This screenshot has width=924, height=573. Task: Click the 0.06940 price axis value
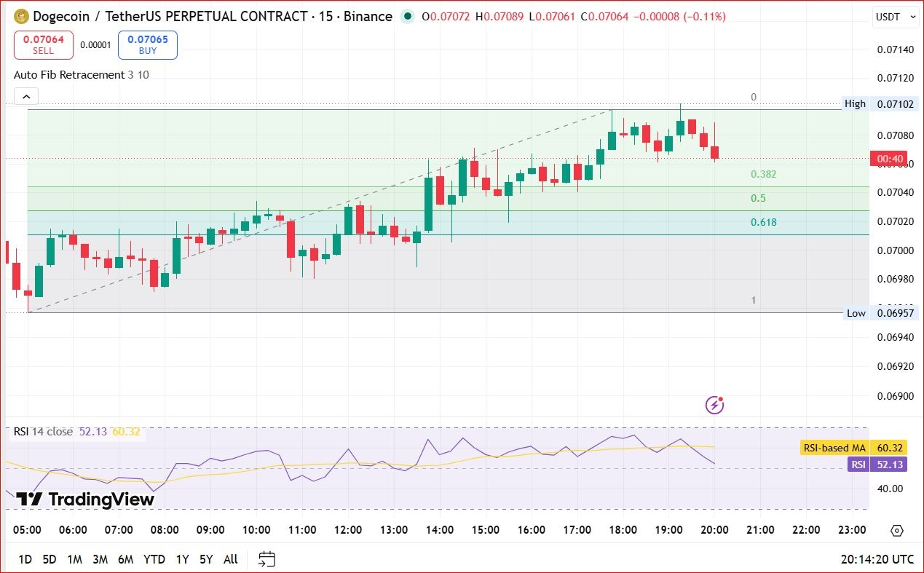pos(895,339)
